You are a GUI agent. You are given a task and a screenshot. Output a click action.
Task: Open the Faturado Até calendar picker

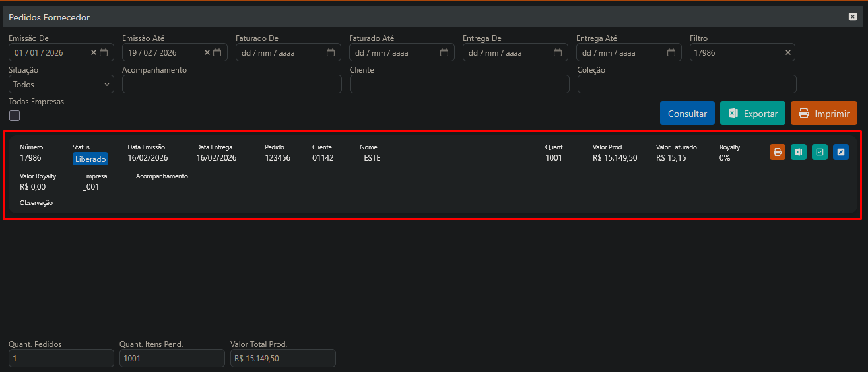444,52
